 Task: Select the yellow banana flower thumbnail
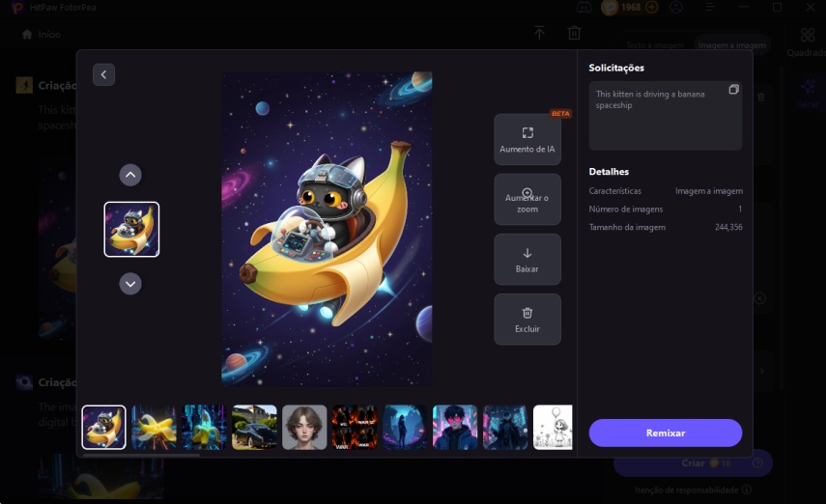tap(154, 427)
